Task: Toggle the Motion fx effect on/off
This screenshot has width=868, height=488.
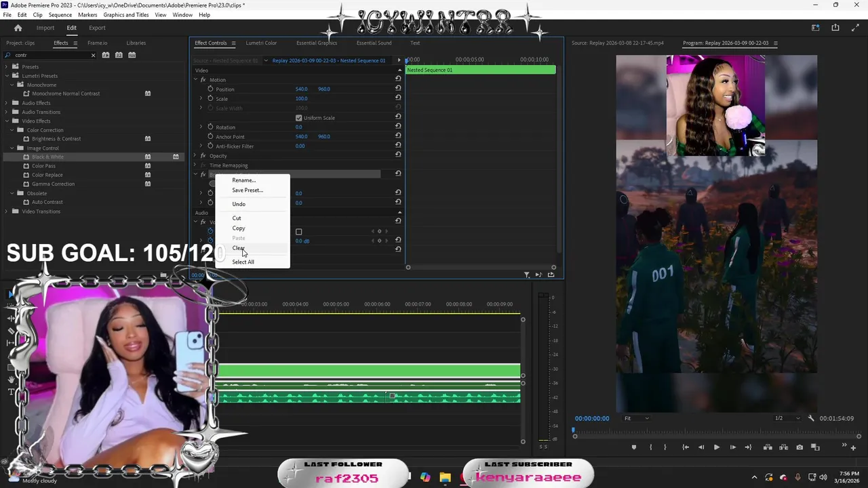Action: coord(203,79)
